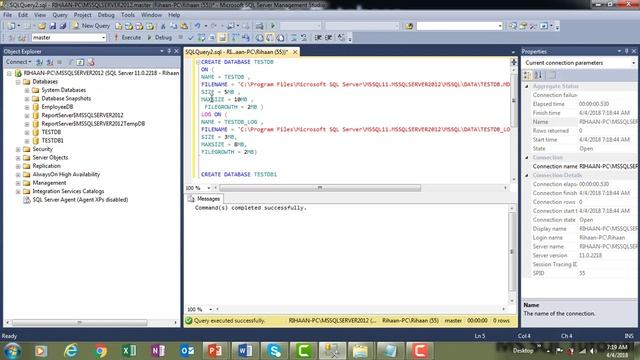
Task: Open a Database Engine Query
Action: [118, 26]
